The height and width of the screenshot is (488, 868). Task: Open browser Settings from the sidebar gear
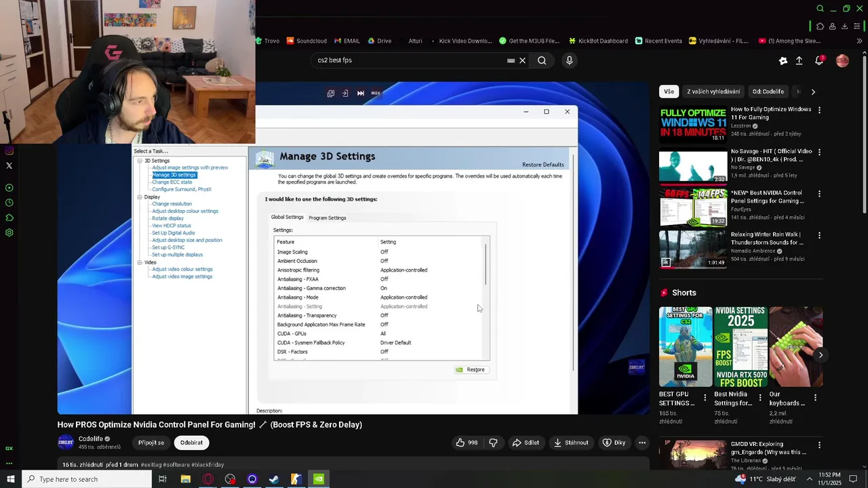coord(9,232)
